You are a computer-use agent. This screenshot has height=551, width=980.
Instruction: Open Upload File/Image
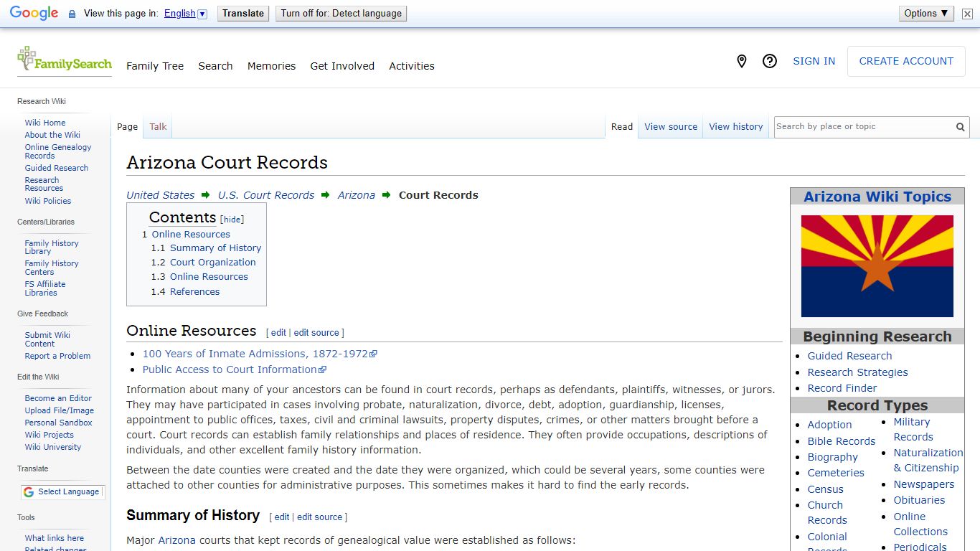tap(60, 410)
